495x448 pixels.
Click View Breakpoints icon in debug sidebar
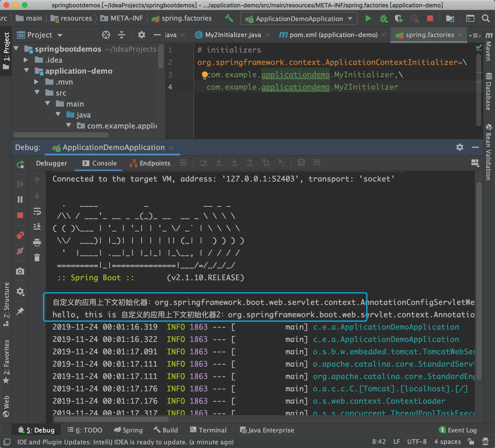click(20, 235)
